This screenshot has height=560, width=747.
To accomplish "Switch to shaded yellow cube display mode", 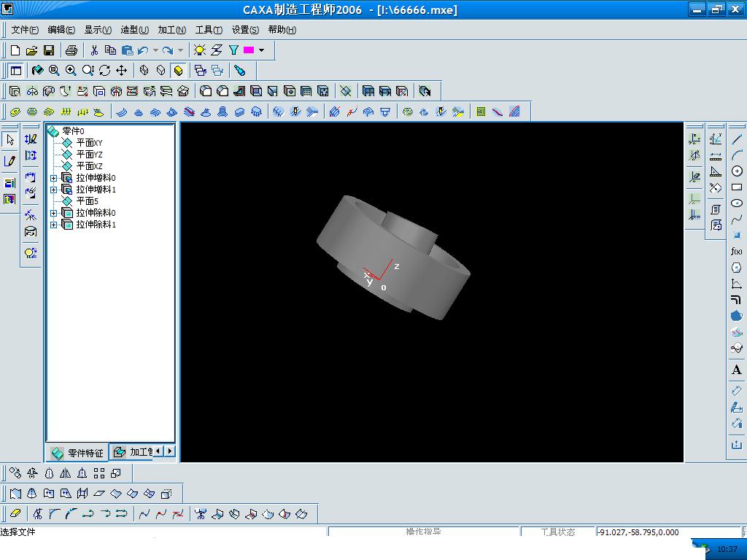I will [x=178, y=71].
